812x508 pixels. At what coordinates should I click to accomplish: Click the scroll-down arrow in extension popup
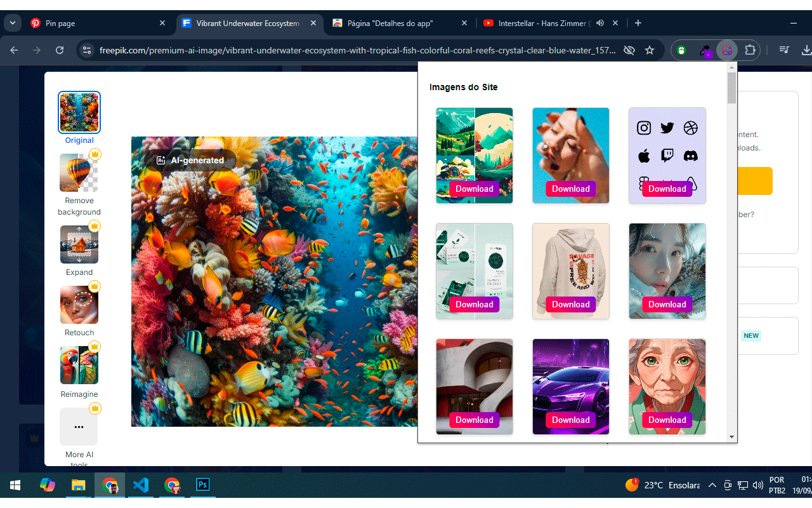[731, 436]
